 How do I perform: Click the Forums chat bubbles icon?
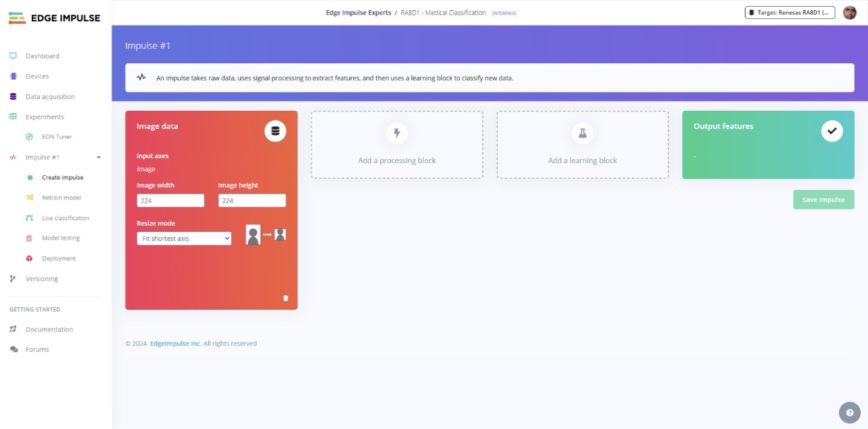13,349
